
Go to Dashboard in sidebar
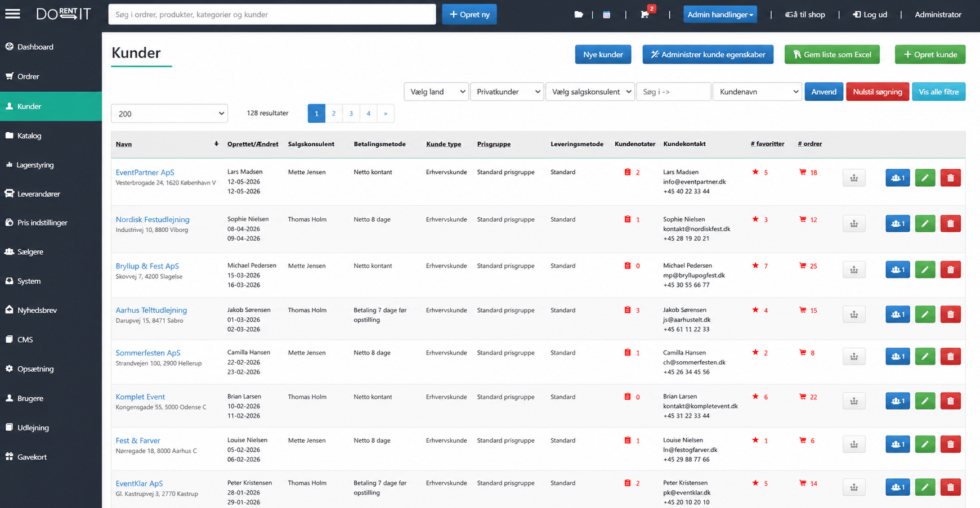tap(35, 47)
